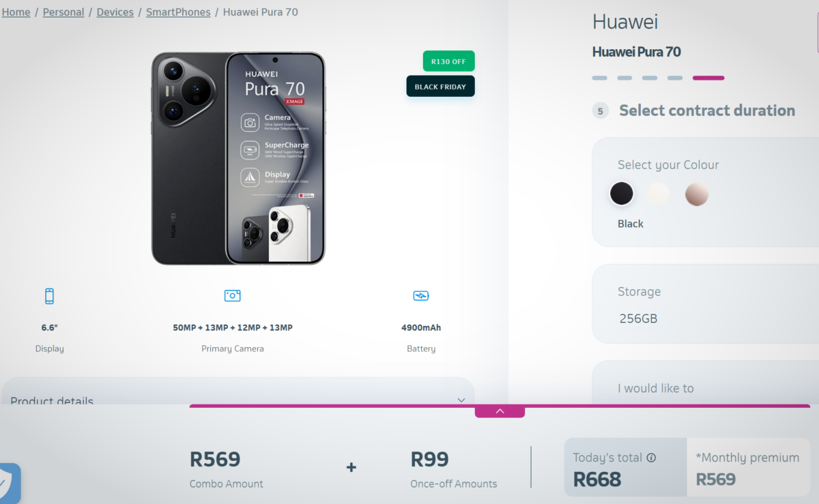Select the Black colour swatch
The height and width of the screenshot is (504, 819).
(622, 194)
